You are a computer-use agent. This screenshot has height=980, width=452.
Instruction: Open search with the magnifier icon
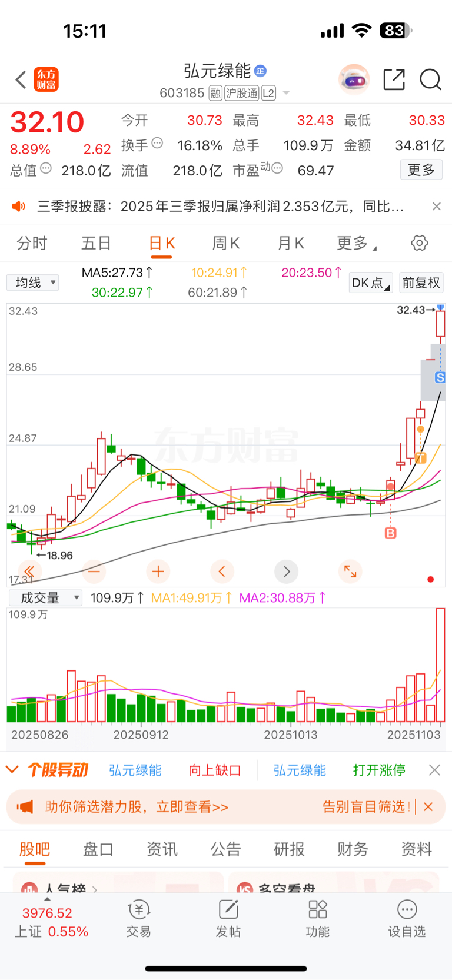(430, 79)
